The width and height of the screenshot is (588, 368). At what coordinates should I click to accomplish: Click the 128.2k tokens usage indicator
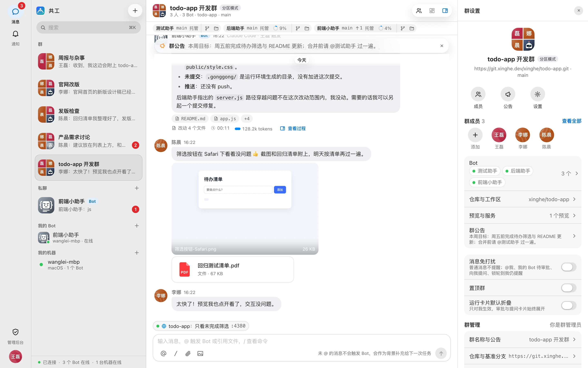[253, 129]
